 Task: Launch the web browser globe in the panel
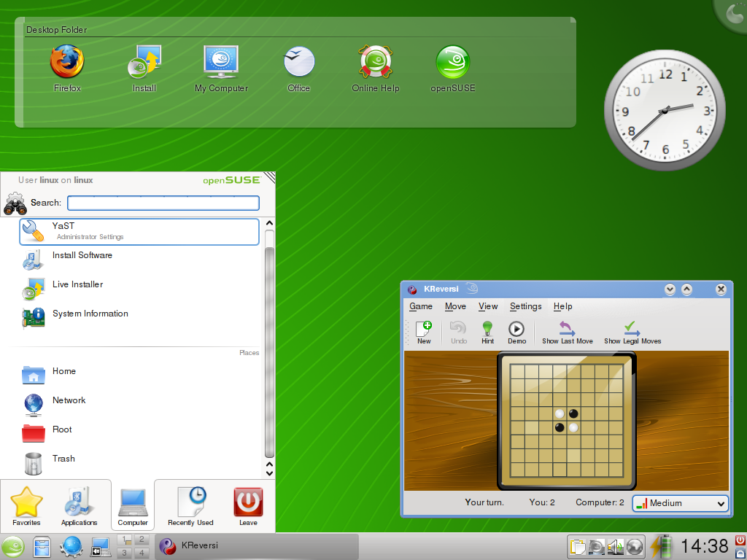[x=71, y=547]
